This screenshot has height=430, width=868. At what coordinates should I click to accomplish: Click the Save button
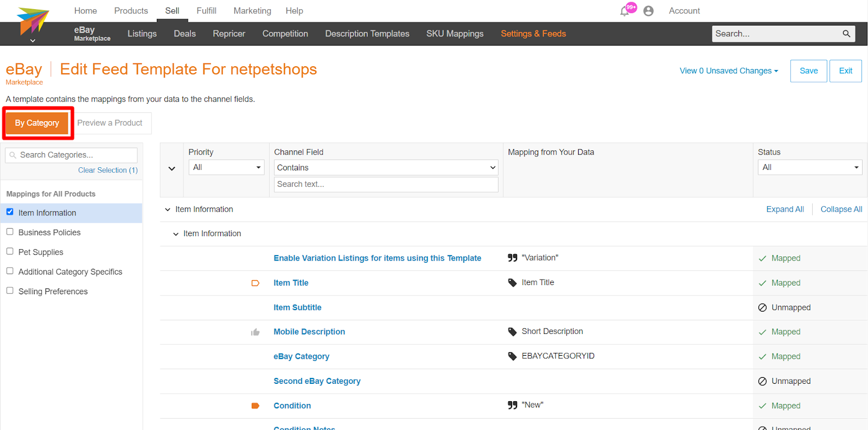809,71
